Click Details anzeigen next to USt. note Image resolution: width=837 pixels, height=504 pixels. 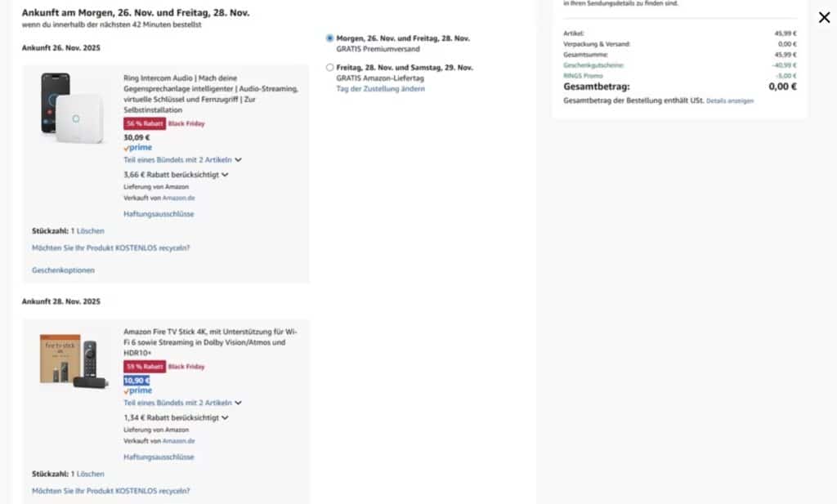(x=730, y=100)
